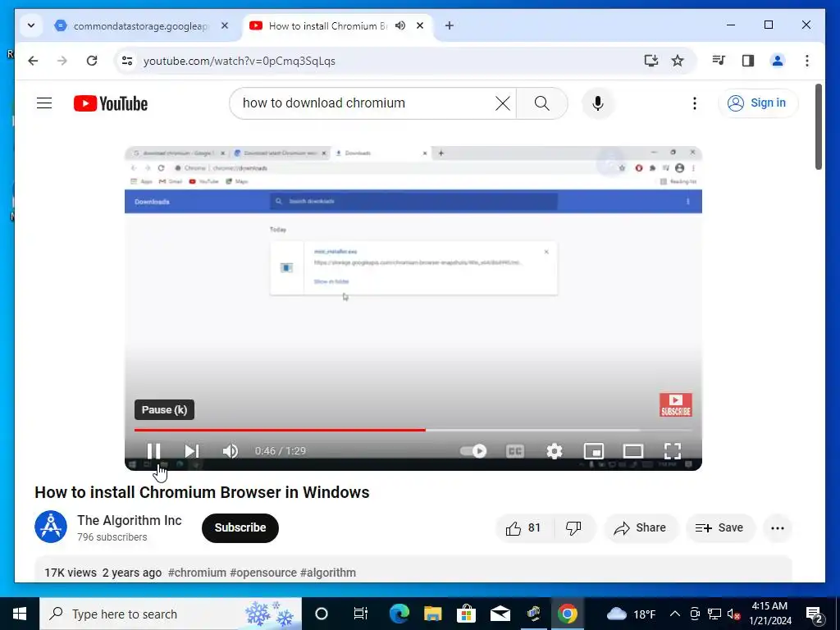The image size is (840, 630).
Task: Open The Algorithm Inc channel avatar
Action: coord(51,527)
